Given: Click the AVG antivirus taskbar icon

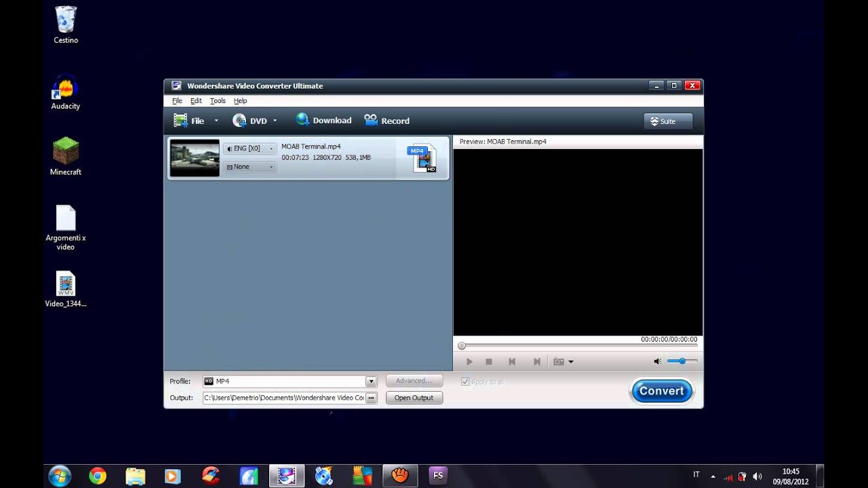Looking at the screenshot, I should point(362,476).
